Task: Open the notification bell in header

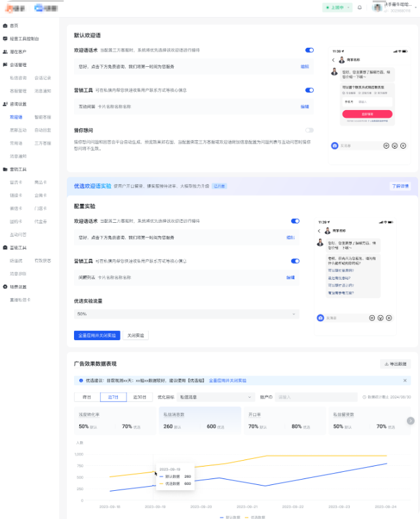Action: coord(360,7)
